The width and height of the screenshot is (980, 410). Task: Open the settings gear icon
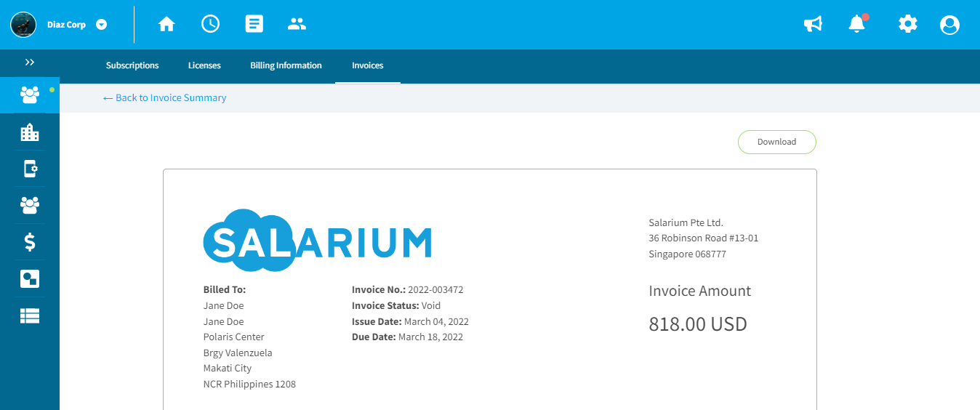[907, 24]
